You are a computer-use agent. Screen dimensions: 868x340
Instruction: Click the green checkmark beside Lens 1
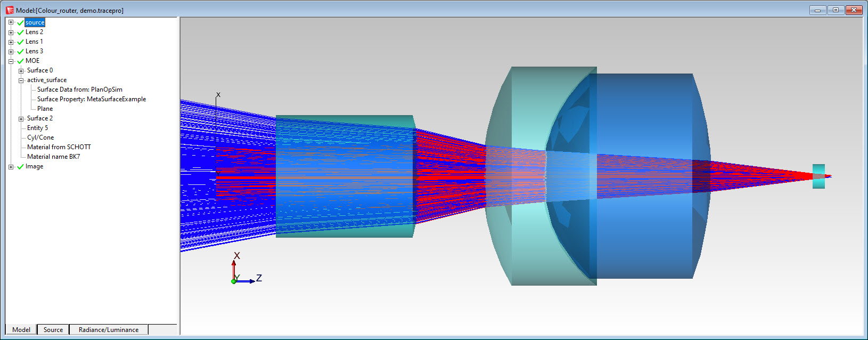click(x=20, y=42)
